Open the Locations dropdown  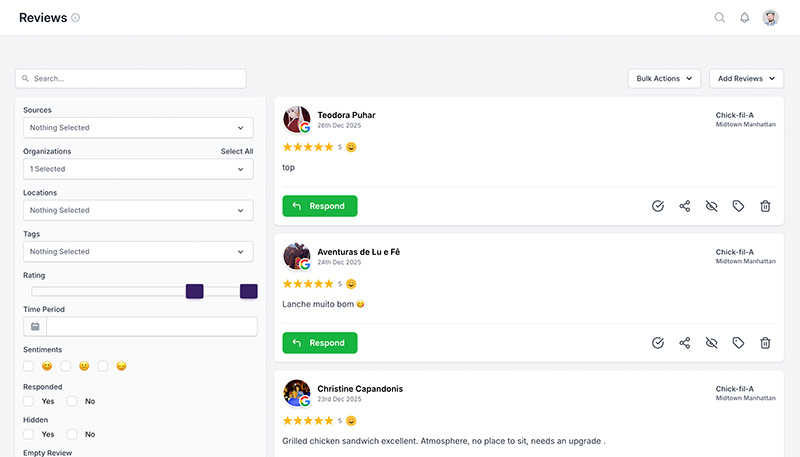click(138, 210)
